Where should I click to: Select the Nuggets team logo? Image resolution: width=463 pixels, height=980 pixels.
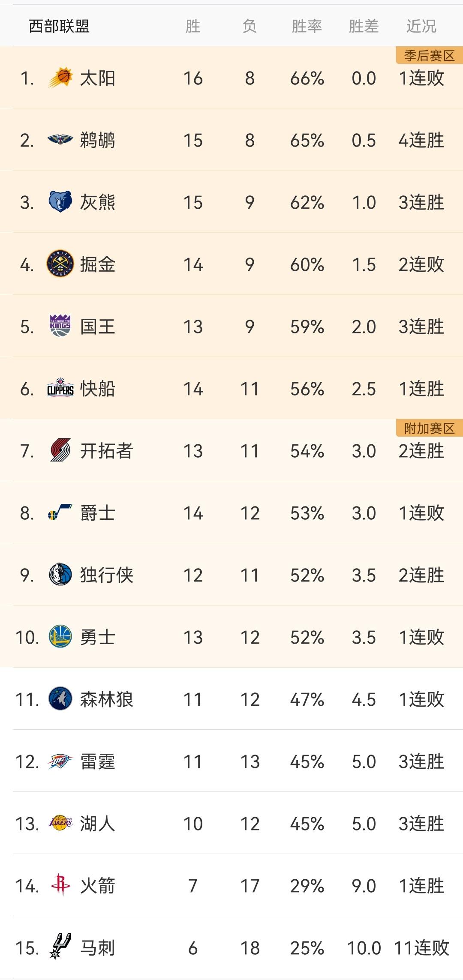pyautogui.click(x=60, y=264)
